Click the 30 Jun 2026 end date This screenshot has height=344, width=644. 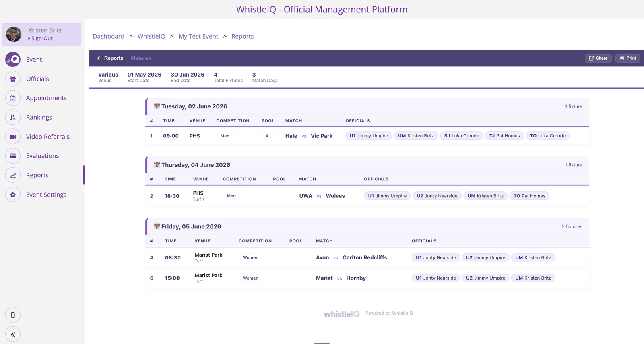point(188,75)
